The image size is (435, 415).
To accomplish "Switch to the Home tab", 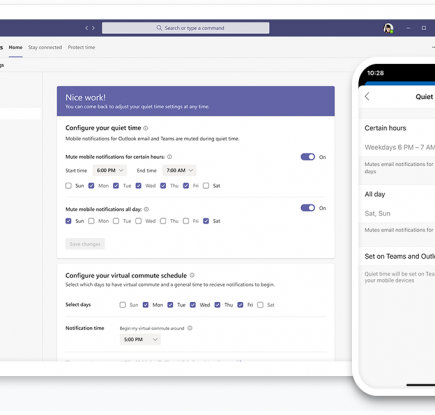I will [x=16, y=47].
